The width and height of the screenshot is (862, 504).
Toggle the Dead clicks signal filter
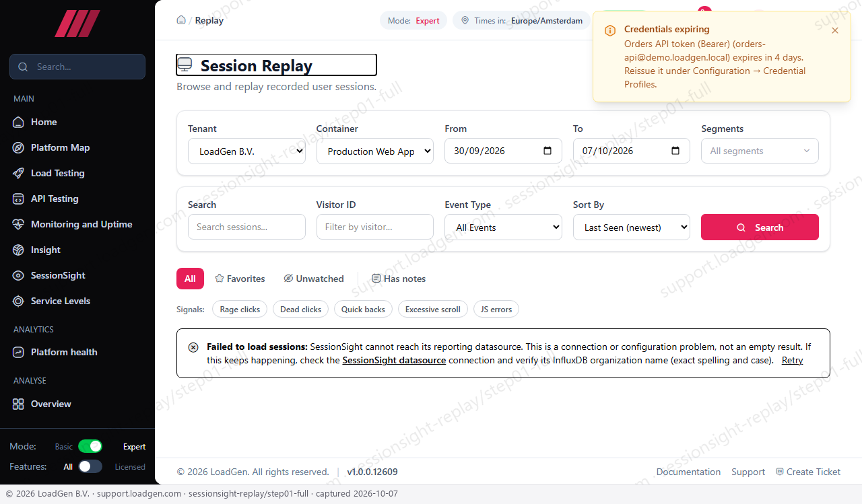[300, 310]
